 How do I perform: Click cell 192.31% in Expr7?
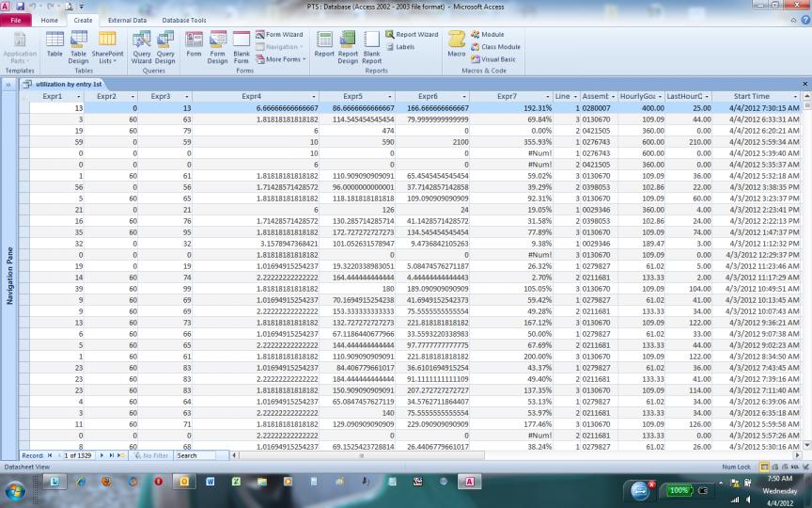tap(511, 108)
